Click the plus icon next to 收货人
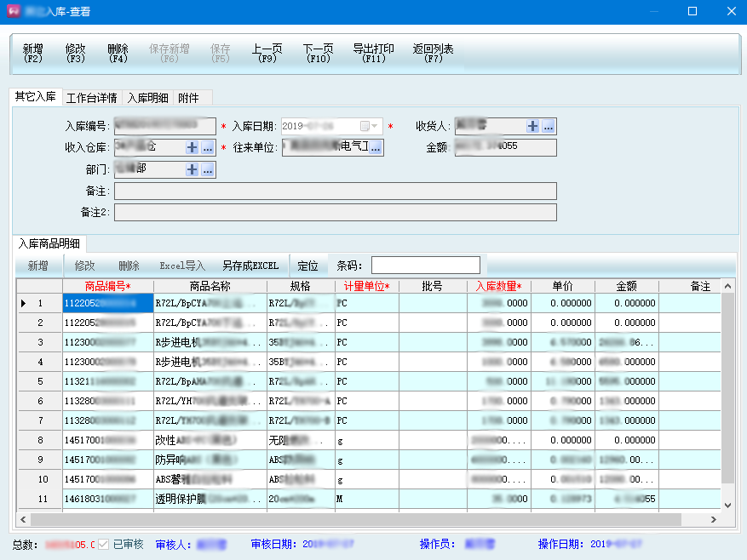Image resolution: width=747 pixels, height=560 pixels. pos(532,126)
